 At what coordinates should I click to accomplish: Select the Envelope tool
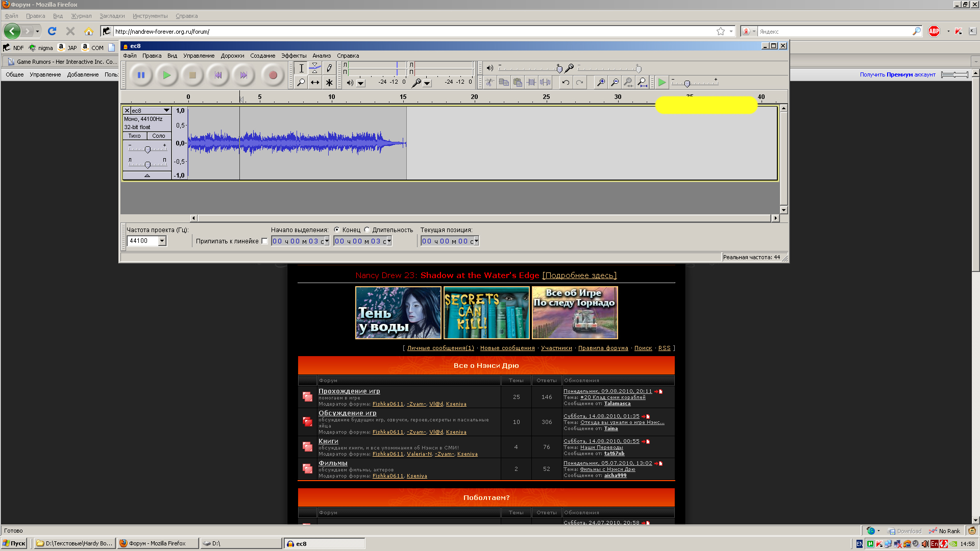[315, 68]
